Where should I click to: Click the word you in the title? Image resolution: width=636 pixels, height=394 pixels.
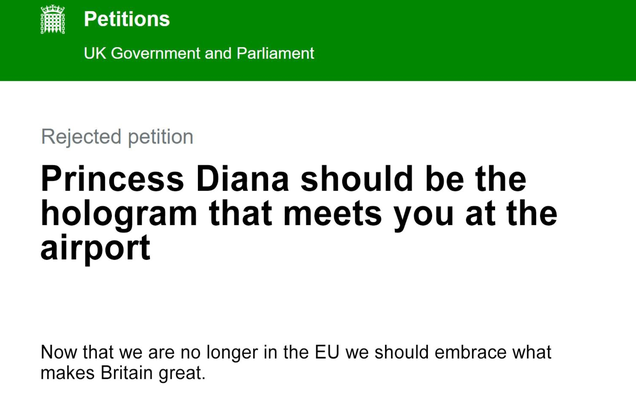click(423, 216)
